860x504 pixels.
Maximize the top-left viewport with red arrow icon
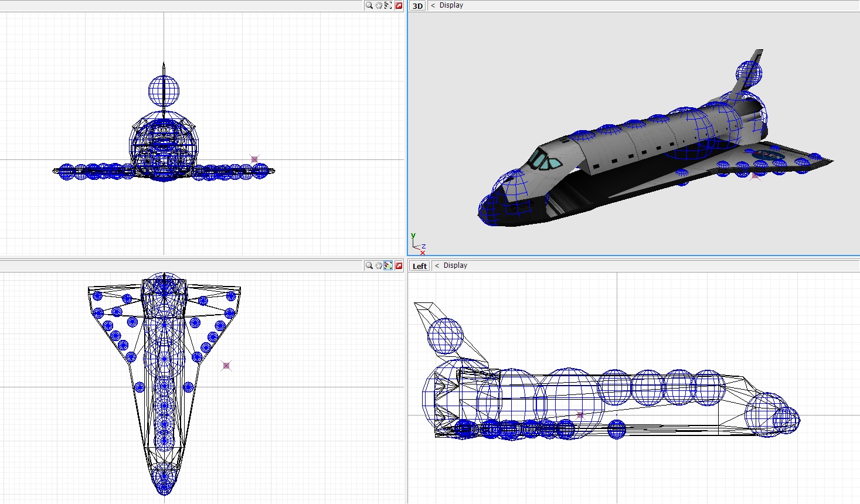pos(399,5)
